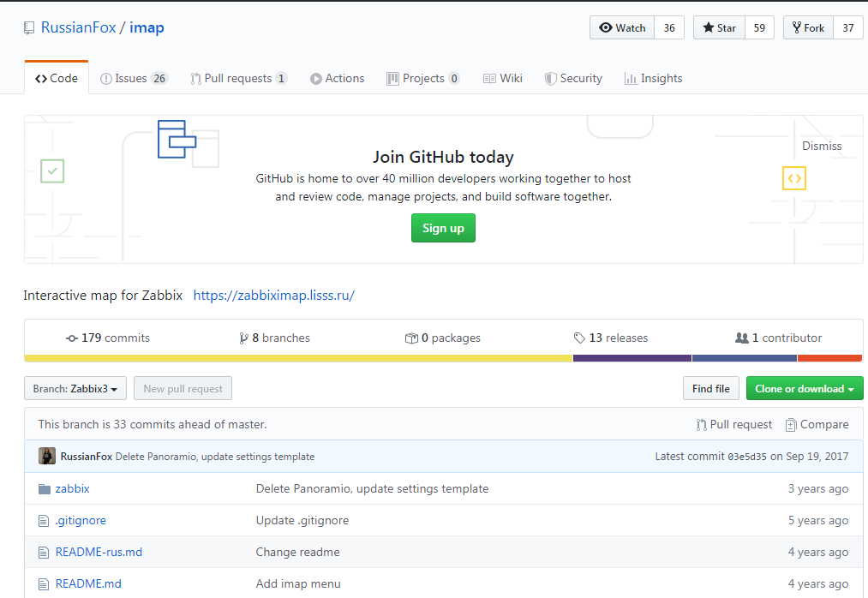Viewport: 868px width, 598px height.
Task: Open the README.md file
Action: coord(88,583)
